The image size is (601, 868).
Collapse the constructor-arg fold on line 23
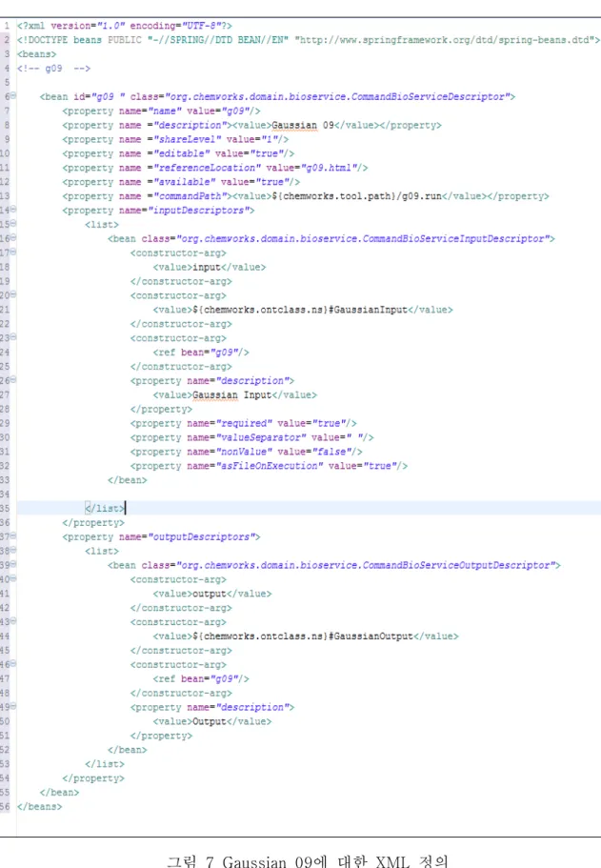13,337
